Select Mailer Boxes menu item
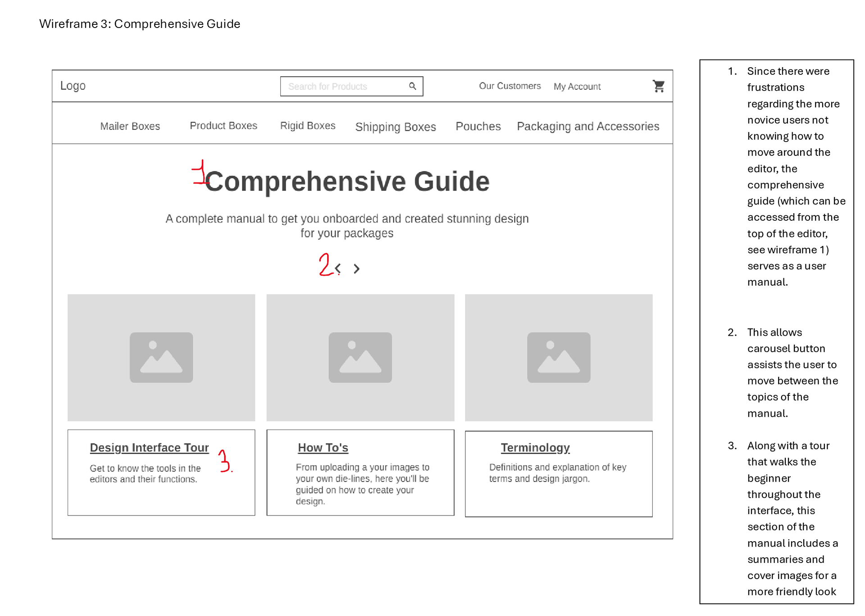865x616 pixels. click(130, 126)
